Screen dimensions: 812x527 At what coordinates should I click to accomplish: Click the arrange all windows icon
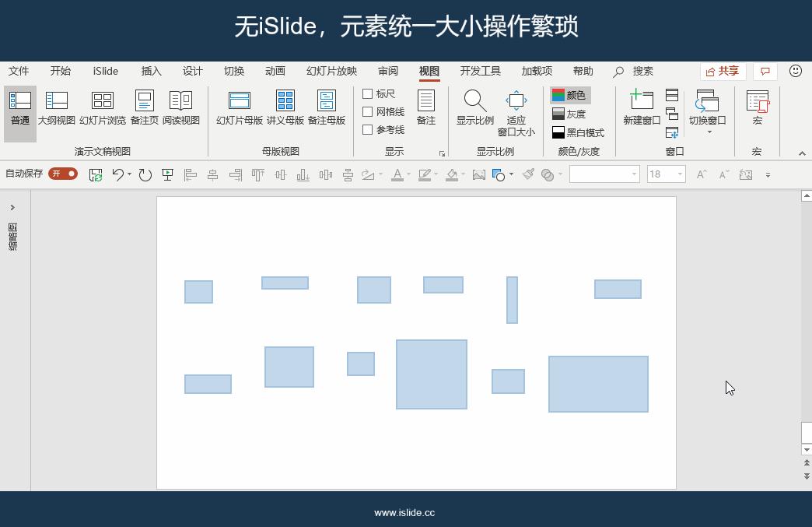point(672,95)
